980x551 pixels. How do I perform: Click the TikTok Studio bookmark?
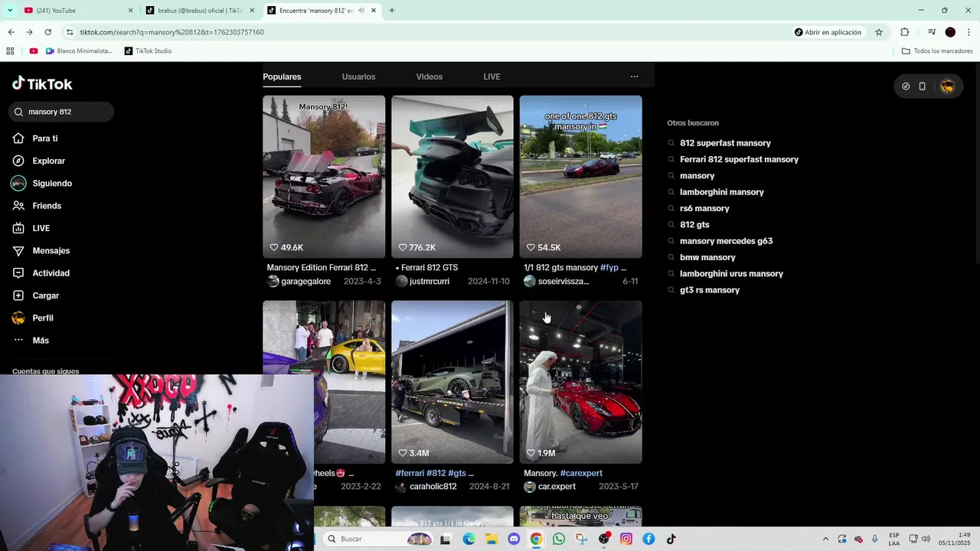[148, 51]
